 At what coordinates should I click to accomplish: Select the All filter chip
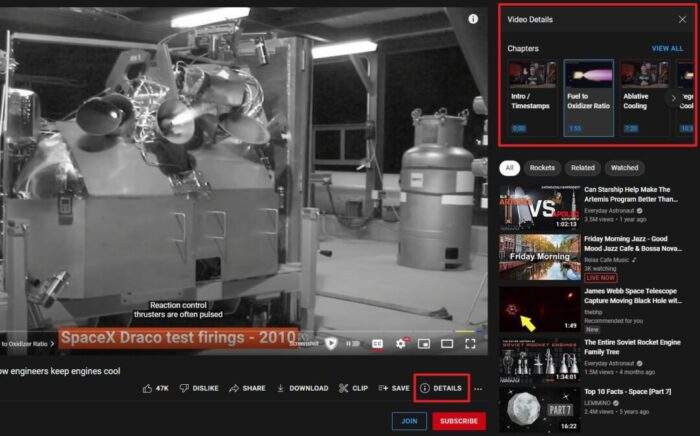coord(509,168)
